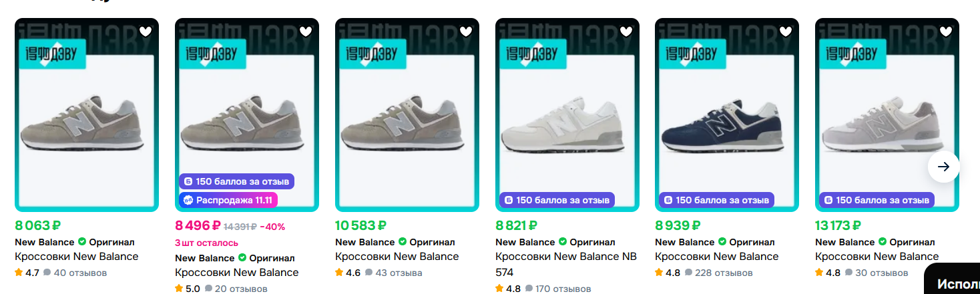
Task: Open the white New Balance NB 574 image
Action: coord(567,127)
